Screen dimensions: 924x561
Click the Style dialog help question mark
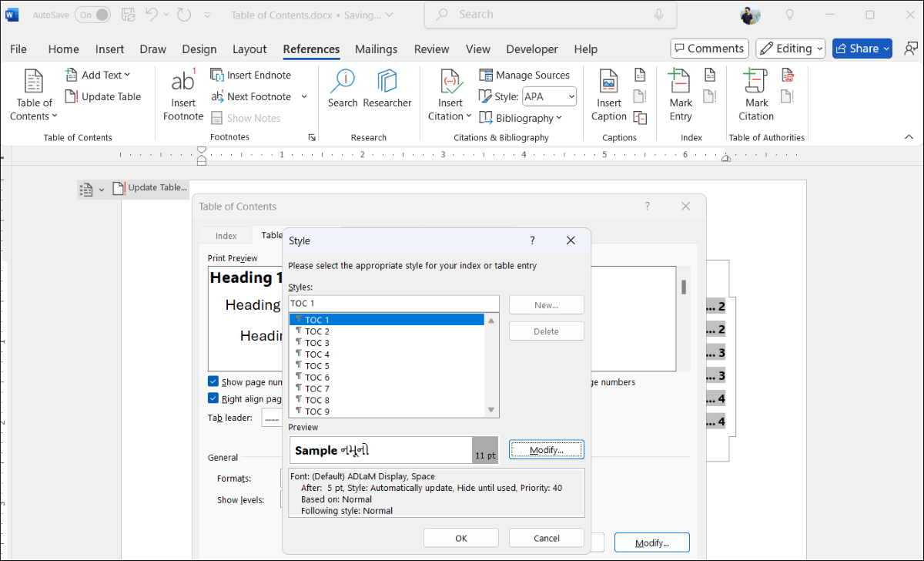(x=532, y=240)
